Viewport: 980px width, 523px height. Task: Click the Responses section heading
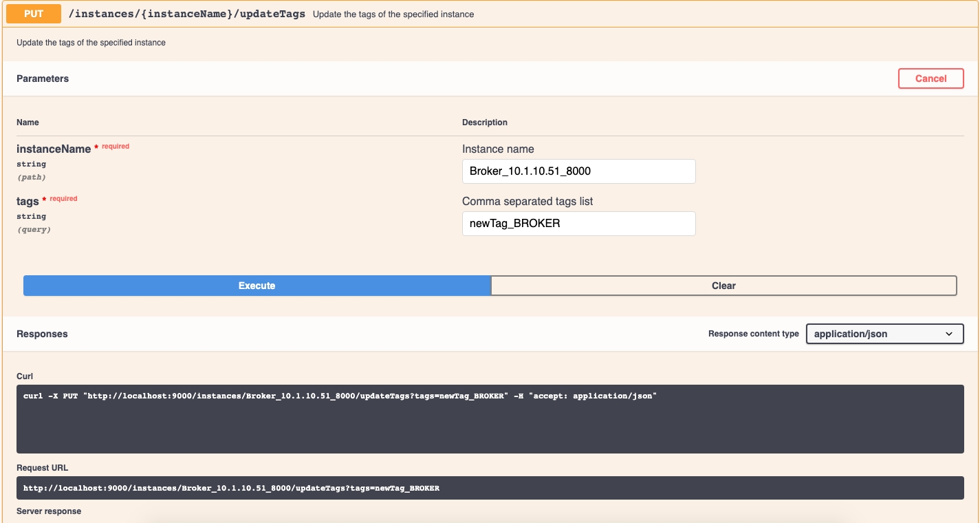point(42,334)
